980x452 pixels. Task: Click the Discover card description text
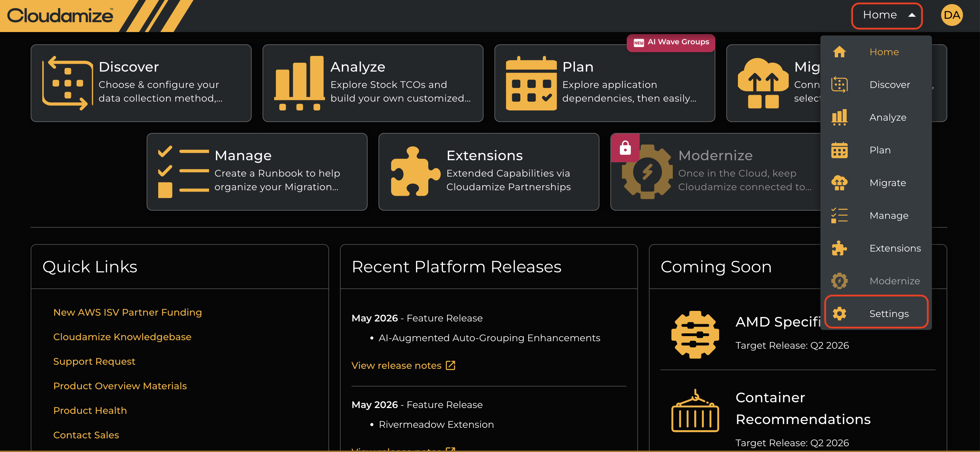pos(160,91)
